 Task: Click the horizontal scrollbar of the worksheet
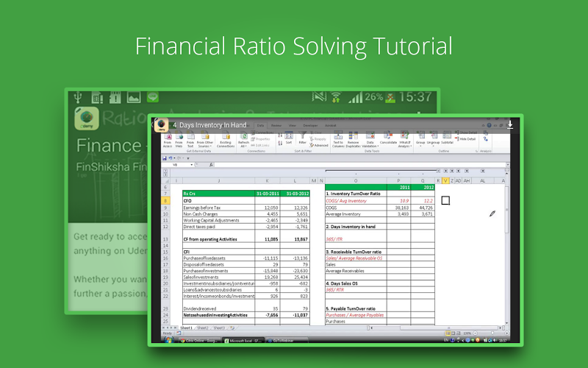coord(437,328)
